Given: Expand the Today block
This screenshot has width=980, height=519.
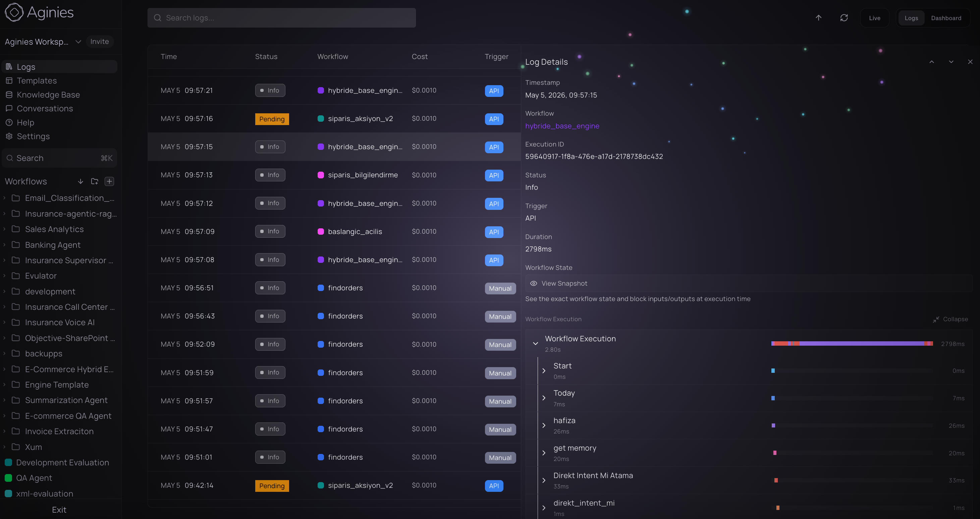Looking at the screenshot, I should (x=544, y=398).
